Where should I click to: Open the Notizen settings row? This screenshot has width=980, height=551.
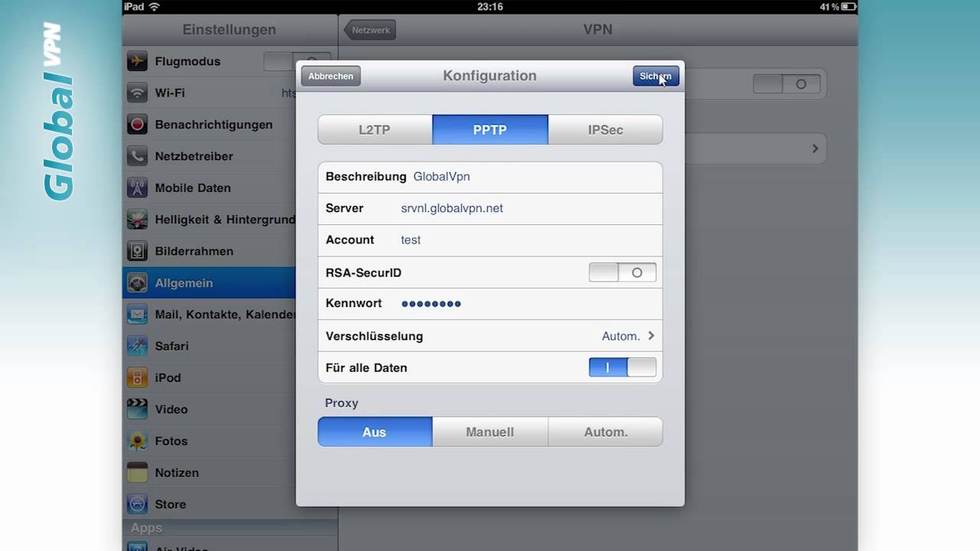209,473
